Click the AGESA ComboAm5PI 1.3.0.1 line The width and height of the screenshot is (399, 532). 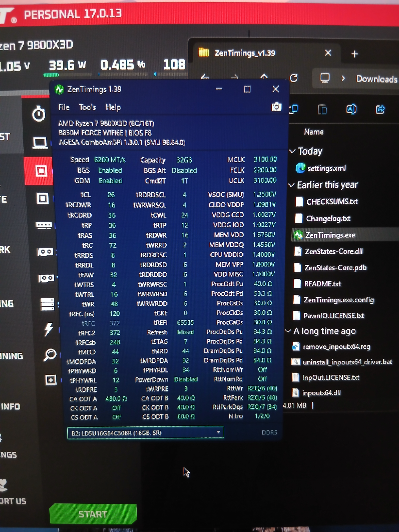click(122, 142)
